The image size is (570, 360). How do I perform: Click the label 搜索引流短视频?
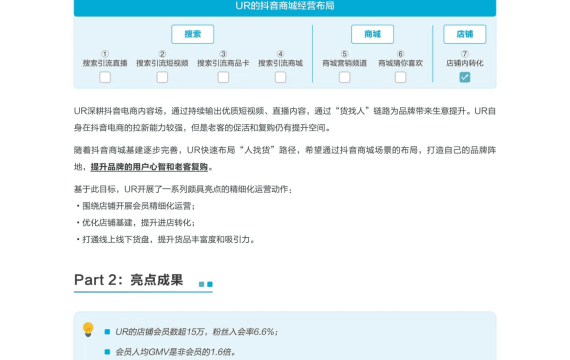point(162,63)
